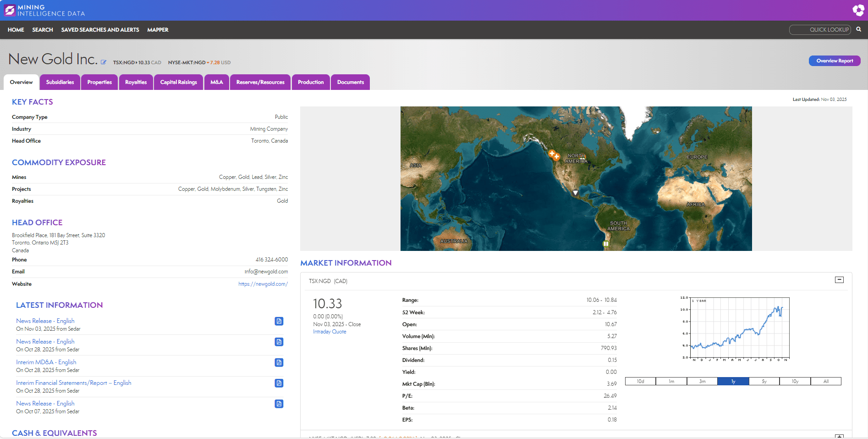The image size is (868, 439).
Task: Open the Capital Raisings tab
Action: 178,82
